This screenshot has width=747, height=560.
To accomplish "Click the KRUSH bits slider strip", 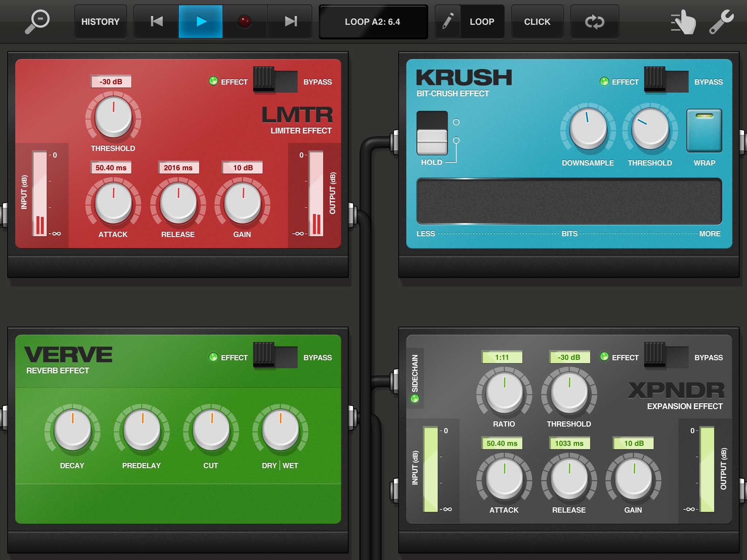I will 569,201.
